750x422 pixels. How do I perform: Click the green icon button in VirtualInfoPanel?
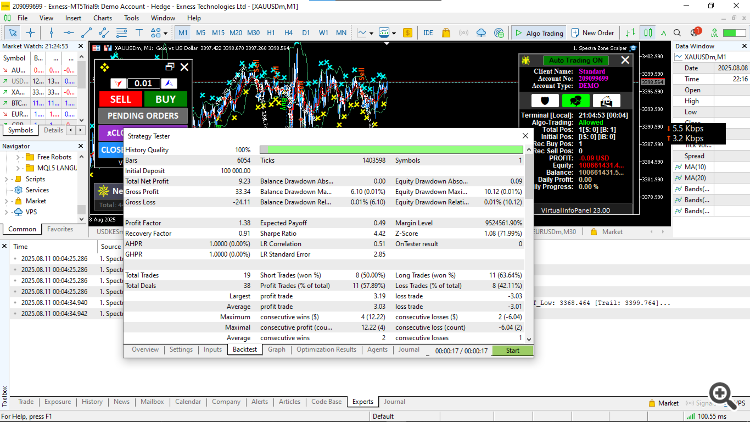coord(575,100)
